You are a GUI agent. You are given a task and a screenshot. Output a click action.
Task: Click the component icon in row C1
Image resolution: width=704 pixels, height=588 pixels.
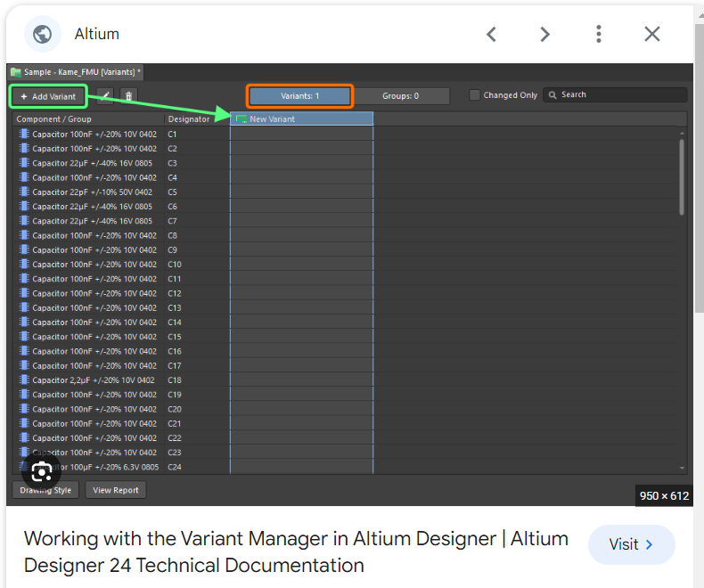[24, 134]
